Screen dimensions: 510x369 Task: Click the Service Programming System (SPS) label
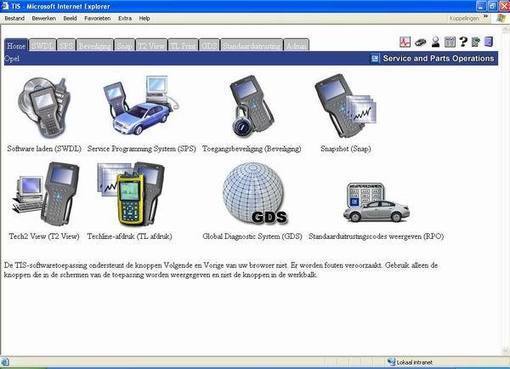(x=141, y=149)
